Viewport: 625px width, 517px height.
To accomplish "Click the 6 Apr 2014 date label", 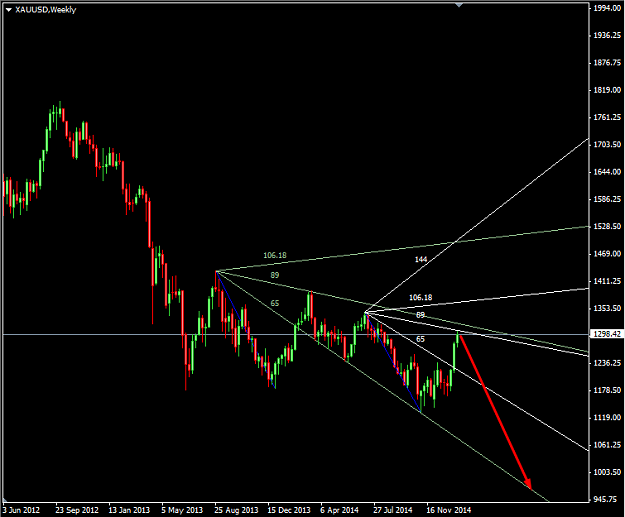I will point(339,510).
